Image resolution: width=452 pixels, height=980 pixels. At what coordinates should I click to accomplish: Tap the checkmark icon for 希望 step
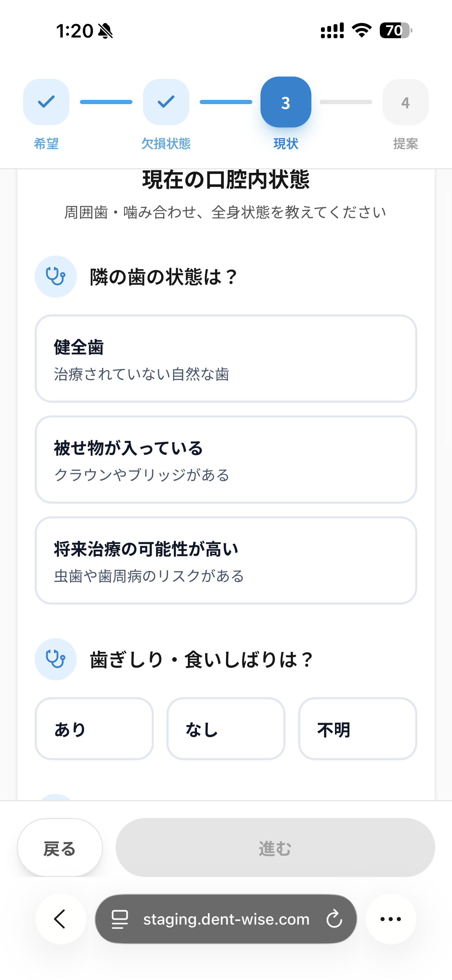coord(46,102)
